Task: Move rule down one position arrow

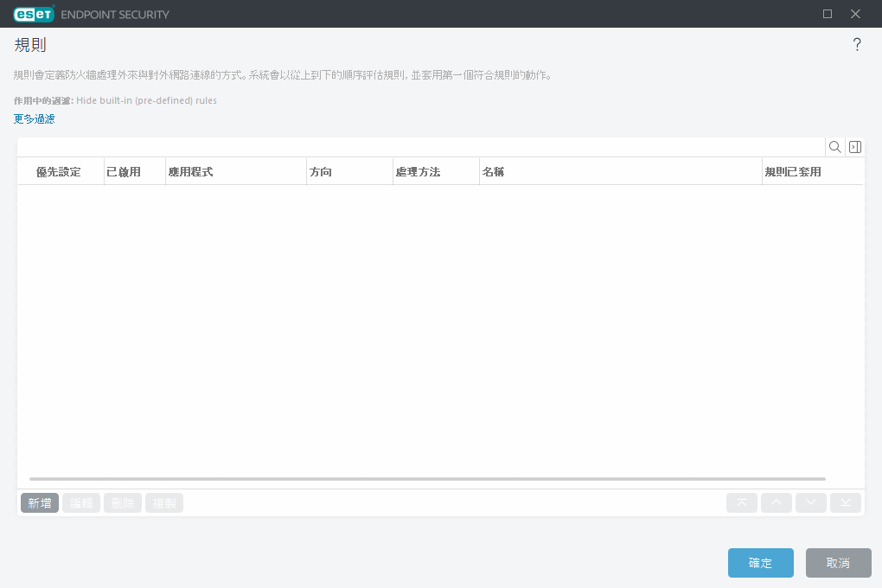Action: pyautogui.click(x=811, y=503)
